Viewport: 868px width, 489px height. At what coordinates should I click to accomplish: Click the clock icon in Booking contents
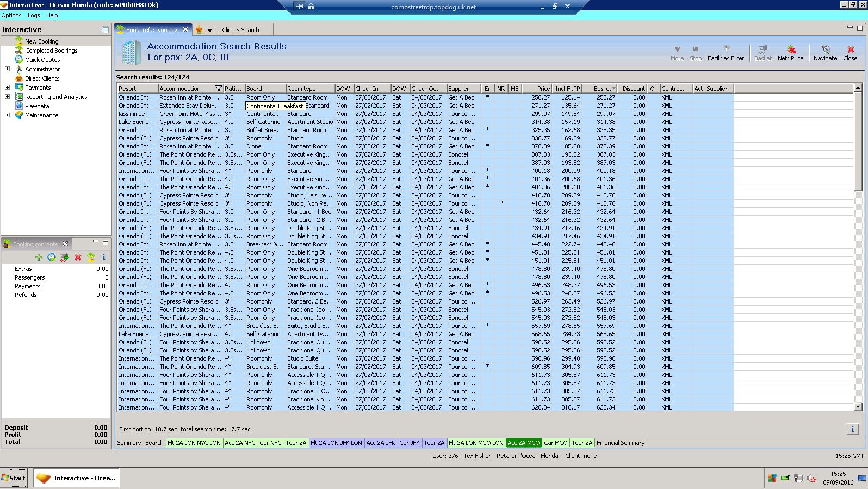(x=52, y=257)
